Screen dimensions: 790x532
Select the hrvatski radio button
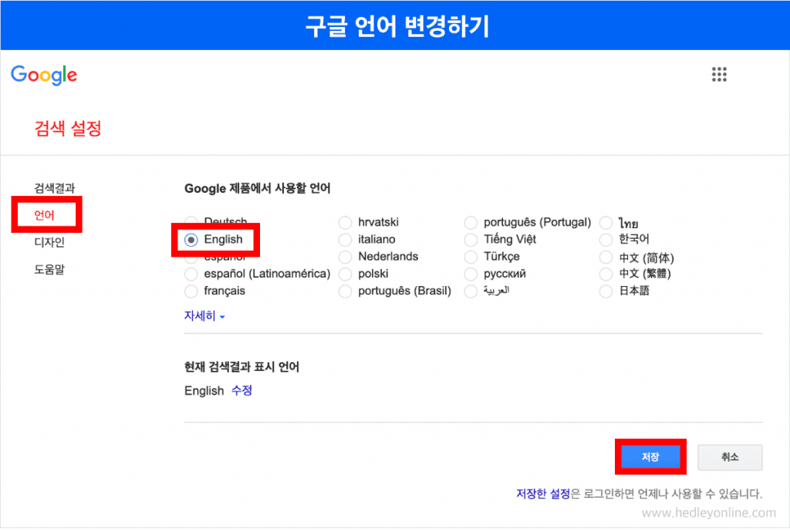[x=345, y=223]
